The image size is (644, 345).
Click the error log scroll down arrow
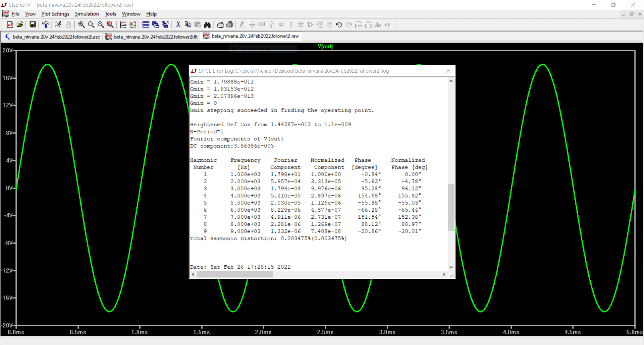click(451, 267)
